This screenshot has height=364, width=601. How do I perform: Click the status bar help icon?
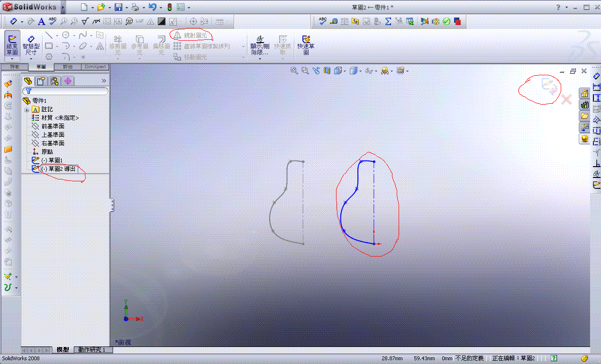pos(554,358)
